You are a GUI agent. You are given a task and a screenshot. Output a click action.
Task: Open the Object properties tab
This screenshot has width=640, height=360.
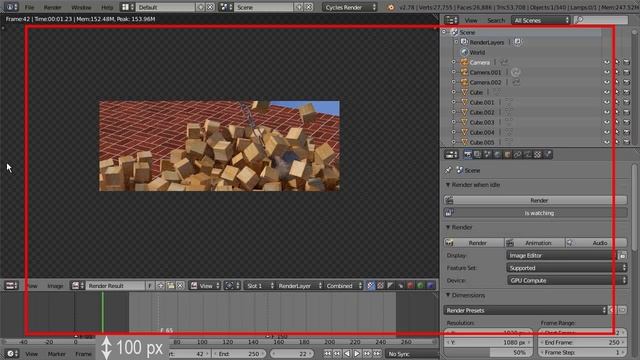[507, 155]
